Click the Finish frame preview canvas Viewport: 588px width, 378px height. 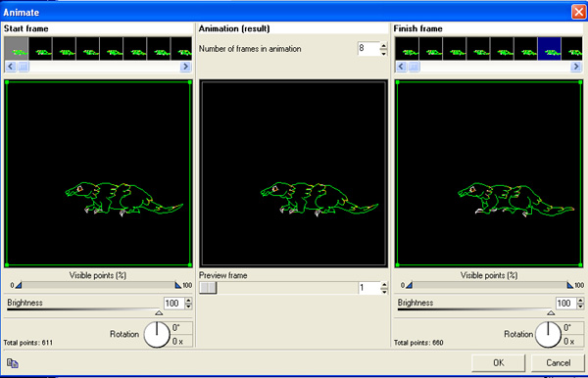[x=489, y=173]
